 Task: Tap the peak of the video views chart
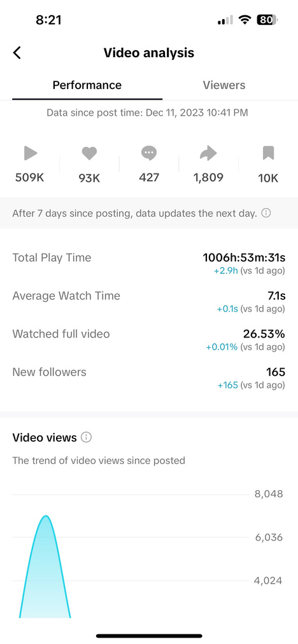pyautogui.click(x=46, y=516)
